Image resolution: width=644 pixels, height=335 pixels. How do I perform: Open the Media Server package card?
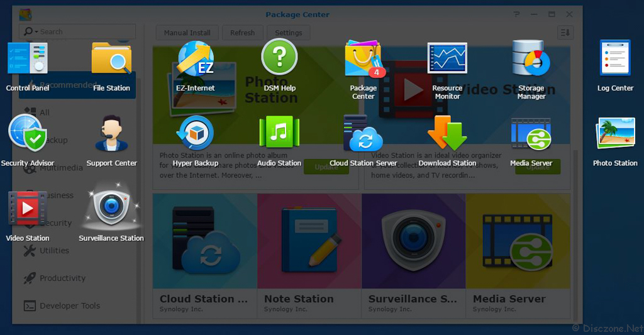click(x=518, y=256)
